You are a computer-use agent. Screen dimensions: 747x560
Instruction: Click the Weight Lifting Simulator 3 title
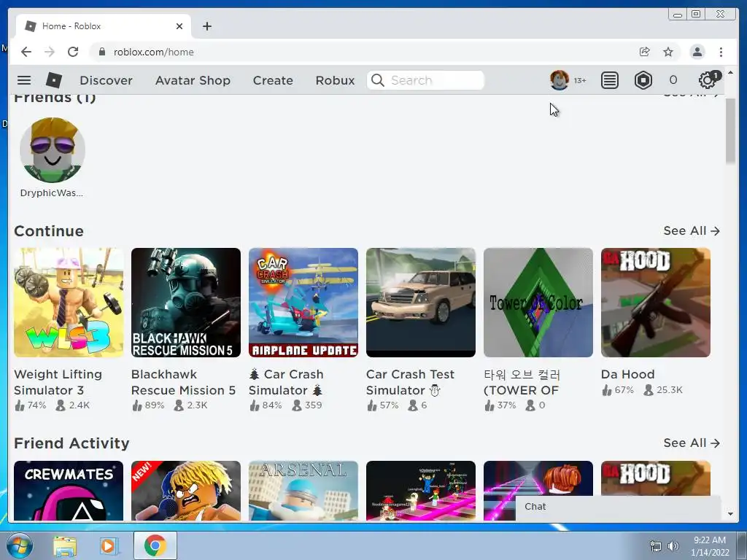(x=58, y=382)
